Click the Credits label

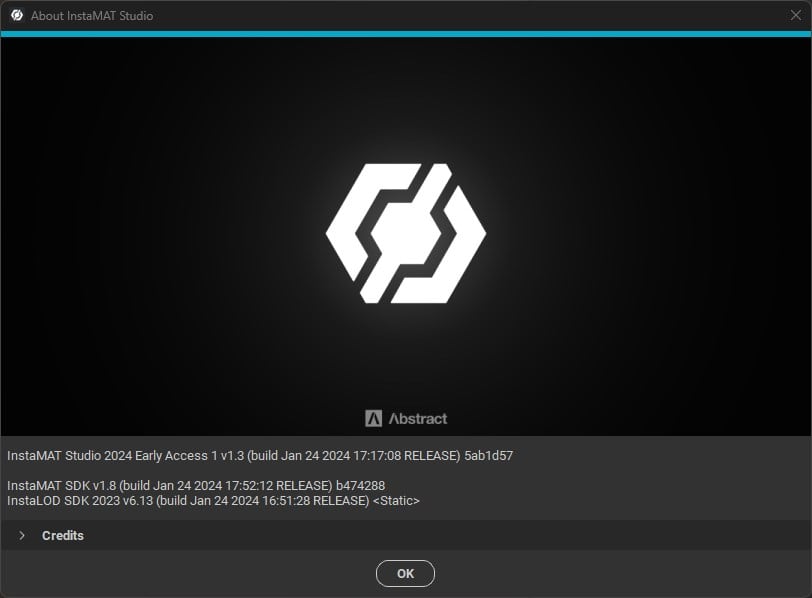tap(63, 535)
